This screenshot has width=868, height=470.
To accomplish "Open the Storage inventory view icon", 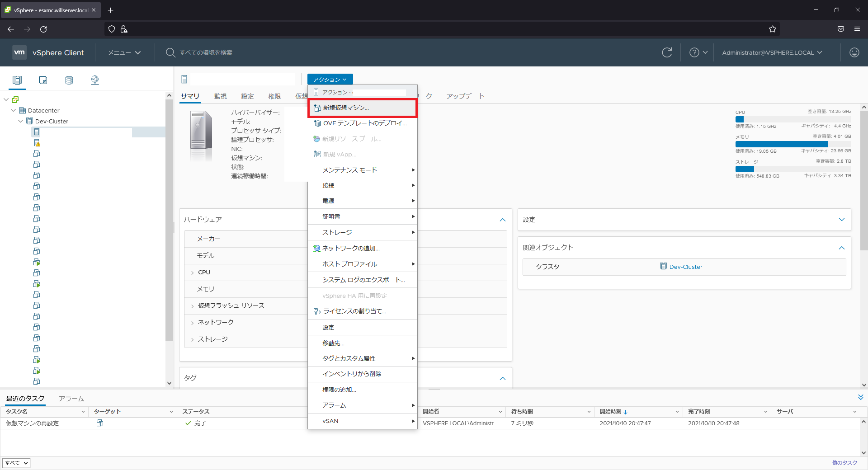I will 69,80.
